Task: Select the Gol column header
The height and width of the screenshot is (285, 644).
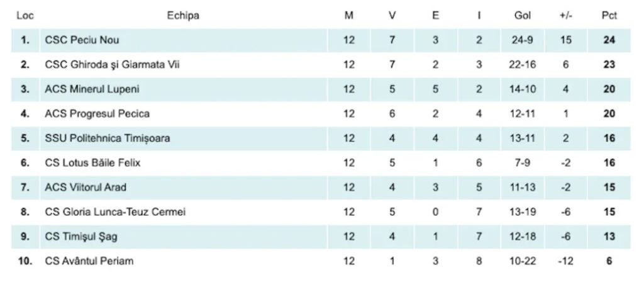Action: coord(523,16)
